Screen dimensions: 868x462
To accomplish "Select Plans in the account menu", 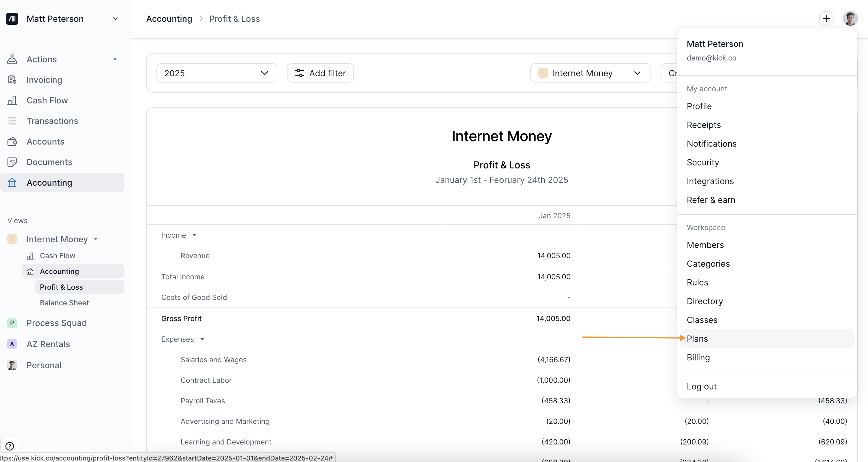I will tap(697, 338).
